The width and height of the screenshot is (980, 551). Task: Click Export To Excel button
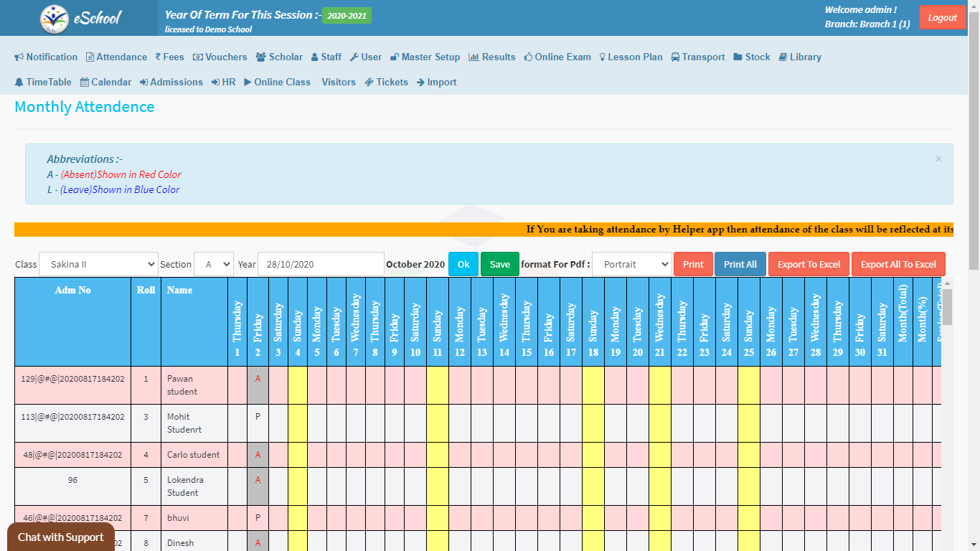pos(809,264)
